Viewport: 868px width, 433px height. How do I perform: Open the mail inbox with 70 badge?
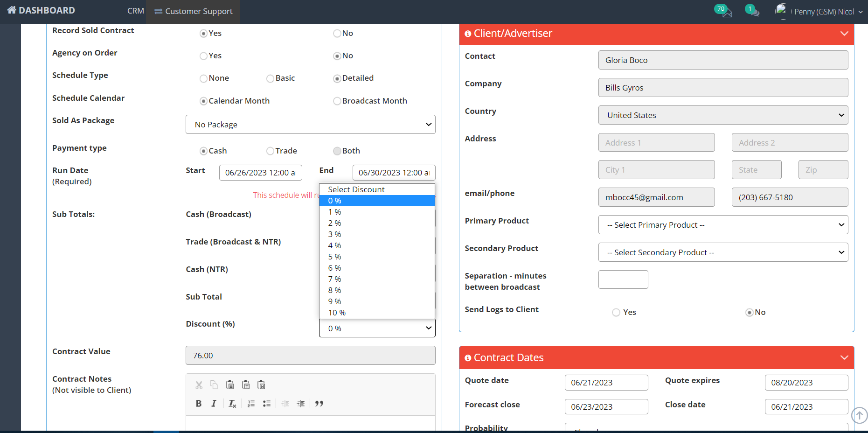pos(723,11)
